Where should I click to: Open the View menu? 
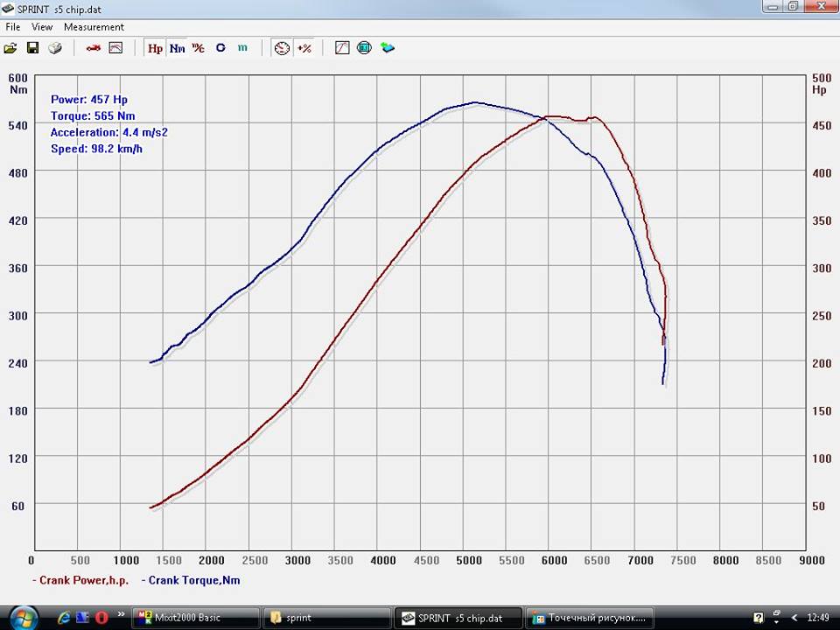click(x=42, y=27)
